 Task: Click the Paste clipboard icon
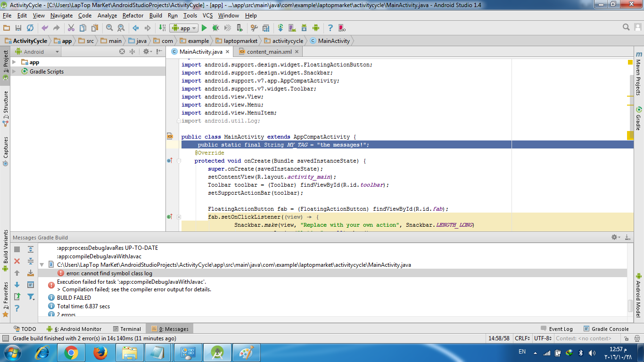[95, 28]
